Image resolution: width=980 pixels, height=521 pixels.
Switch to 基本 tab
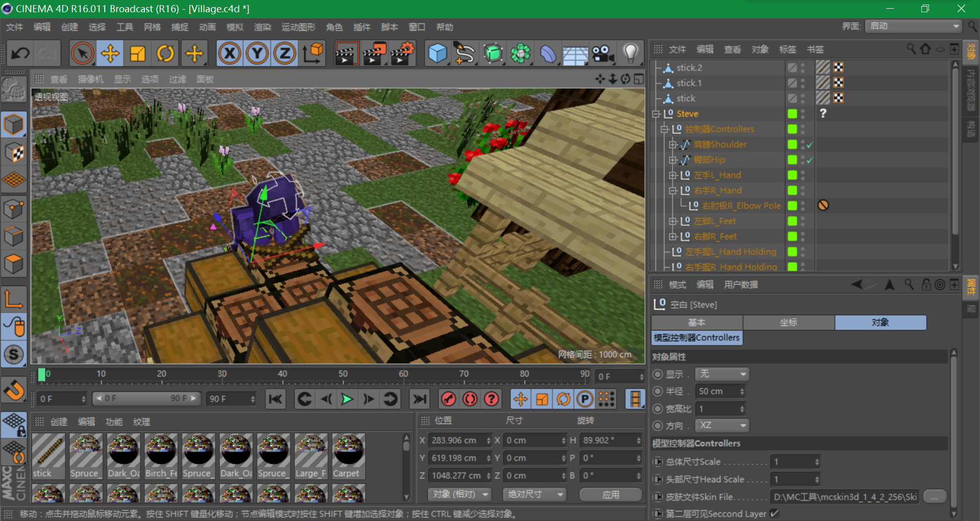[697, 322]
